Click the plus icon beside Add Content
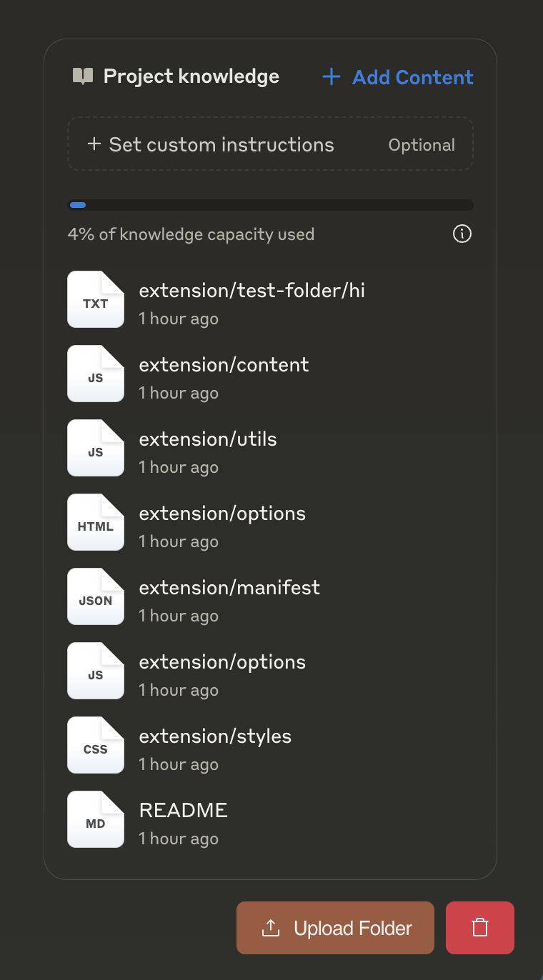This screenshot has height=980, width=543. click(332, 77)
